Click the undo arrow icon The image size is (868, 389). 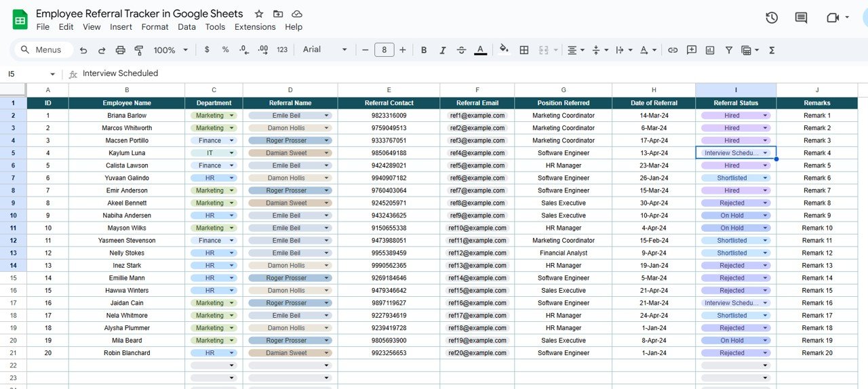tap(83, 50)
